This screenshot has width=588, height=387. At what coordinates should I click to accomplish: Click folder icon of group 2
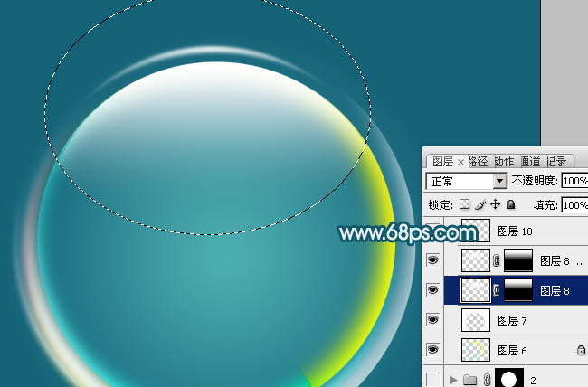[470, 381]
